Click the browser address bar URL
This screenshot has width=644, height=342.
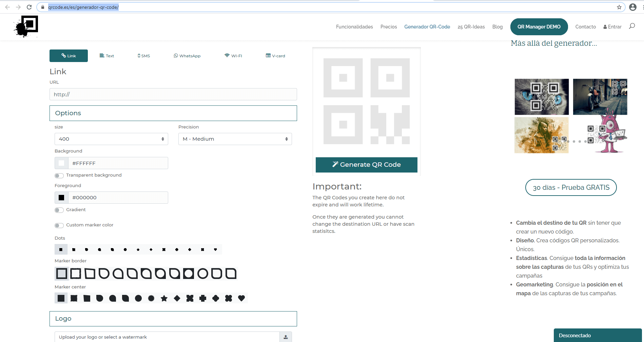pyautogui.click(x=83, y=7)
